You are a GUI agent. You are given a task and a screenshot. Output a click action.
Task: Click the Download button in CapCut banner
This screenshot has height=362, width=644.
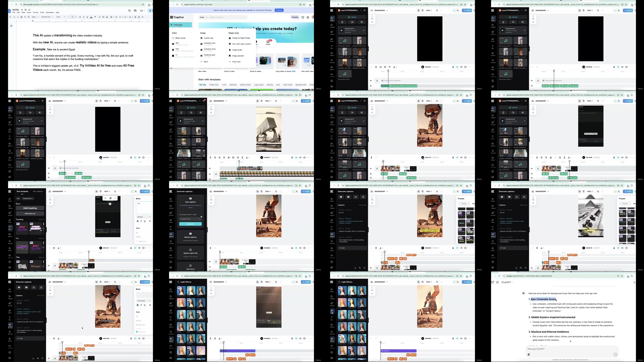coord(279,10)
